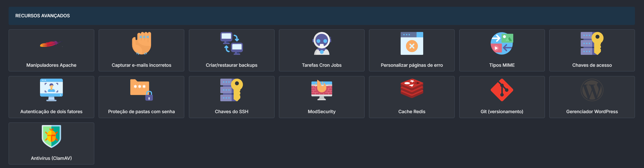Open two-factor authentication monitor icon
644x168 pixels.
click(51, 90)
